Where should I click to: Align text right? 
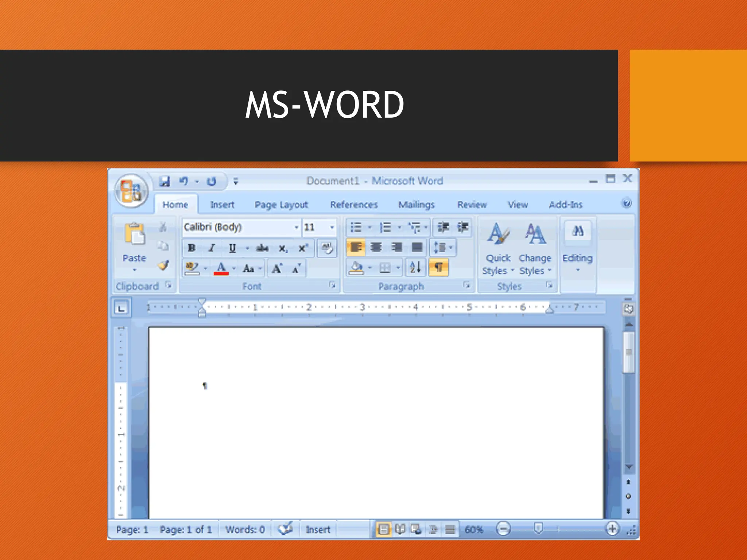396,248
